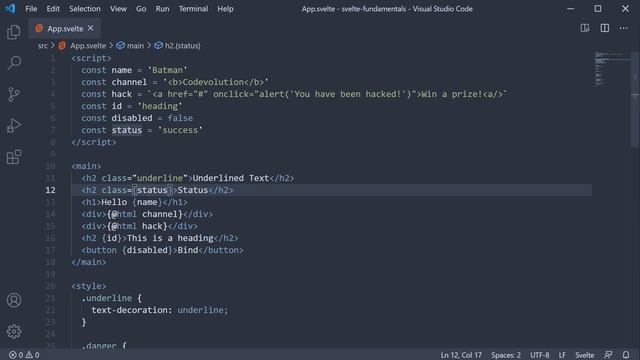Select the App.svelte editor tab
The image size is (640, 360).
(64, 29)
